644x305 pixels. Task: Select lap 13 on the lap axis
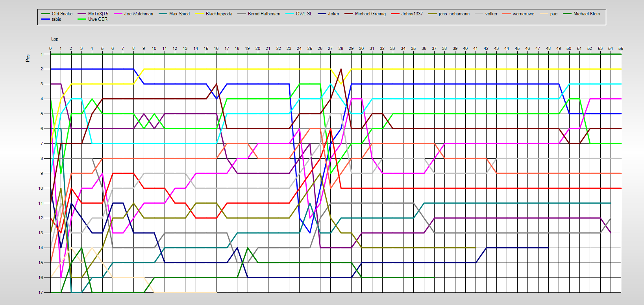(185, 48)
